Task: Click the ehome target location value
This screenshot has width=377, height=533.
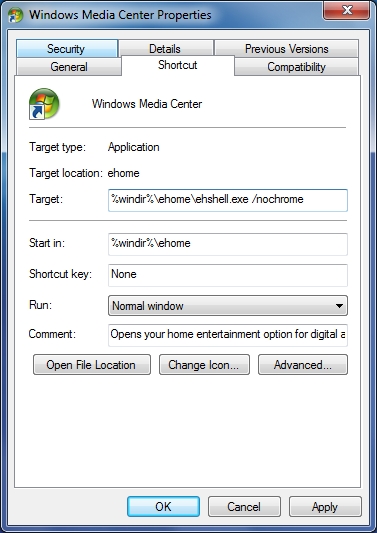Action: click(x=123, y=173)
